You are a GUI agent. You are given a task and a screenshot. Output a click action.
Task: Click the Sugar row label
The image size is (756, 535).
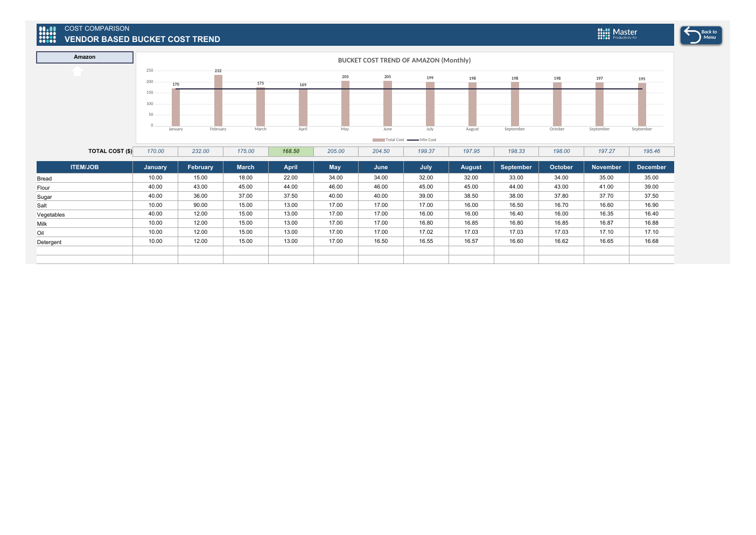tap(44, 197)
